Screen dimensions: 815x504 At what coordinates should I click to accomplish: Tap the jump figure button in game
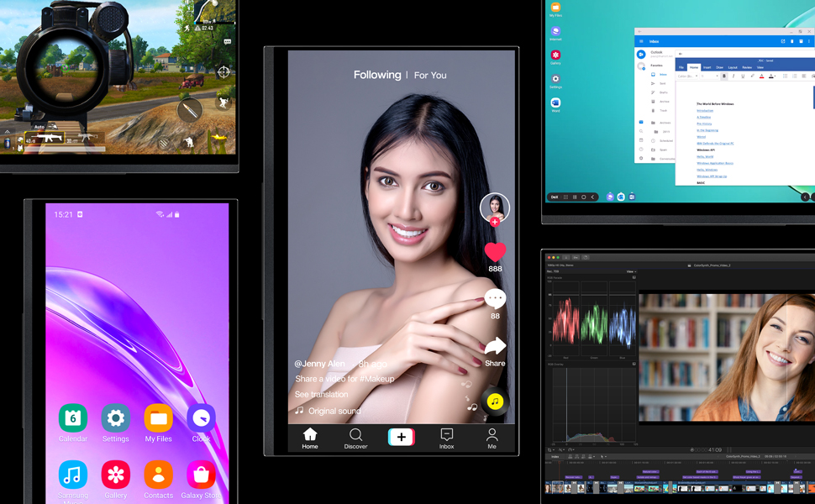(x=223, y=102)
